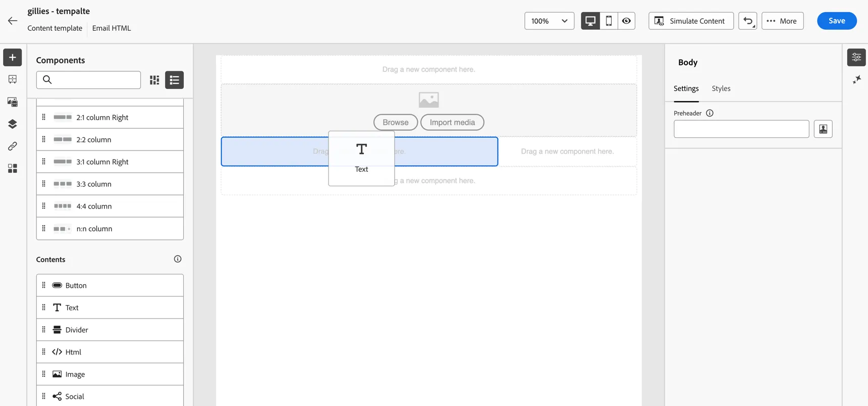Click the image placeholder icon in canvas
This screenshot has width=868, height=406.
click(x=428, y=100)
